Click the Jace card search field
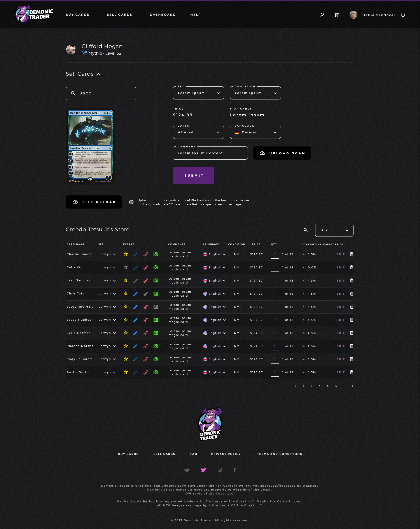Image resolution: width=420 pixels, height=529 pixels. tap(101, 93)
